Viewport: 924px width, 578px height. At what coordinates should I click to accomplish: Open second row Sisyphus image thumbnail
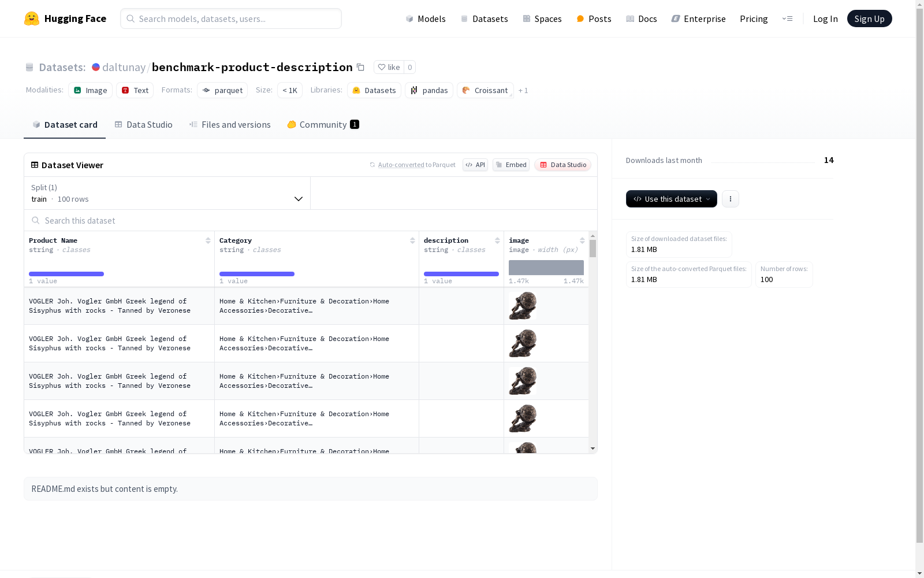pyautogui.click(x=523, y=343)
